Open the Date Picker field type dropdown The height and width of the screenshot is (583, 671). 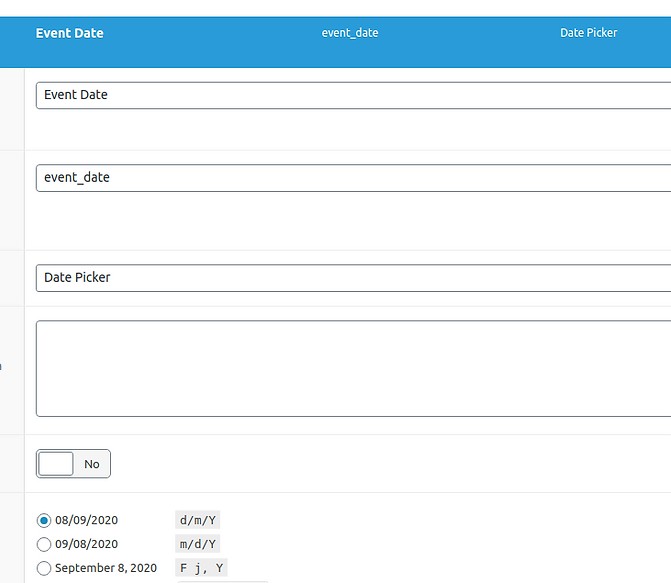tap(352, 278)
